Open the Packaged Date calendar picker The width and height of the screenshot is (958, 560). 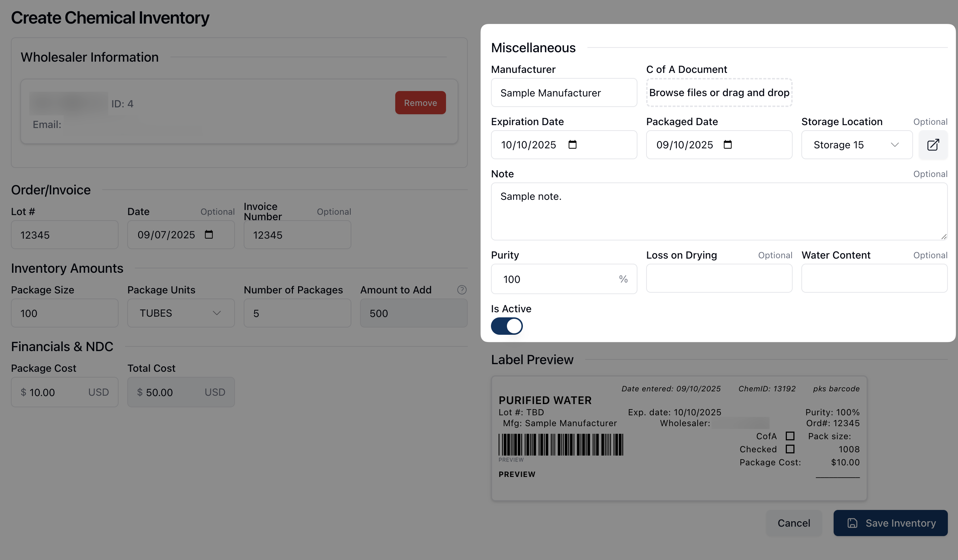tap(727, 145)
